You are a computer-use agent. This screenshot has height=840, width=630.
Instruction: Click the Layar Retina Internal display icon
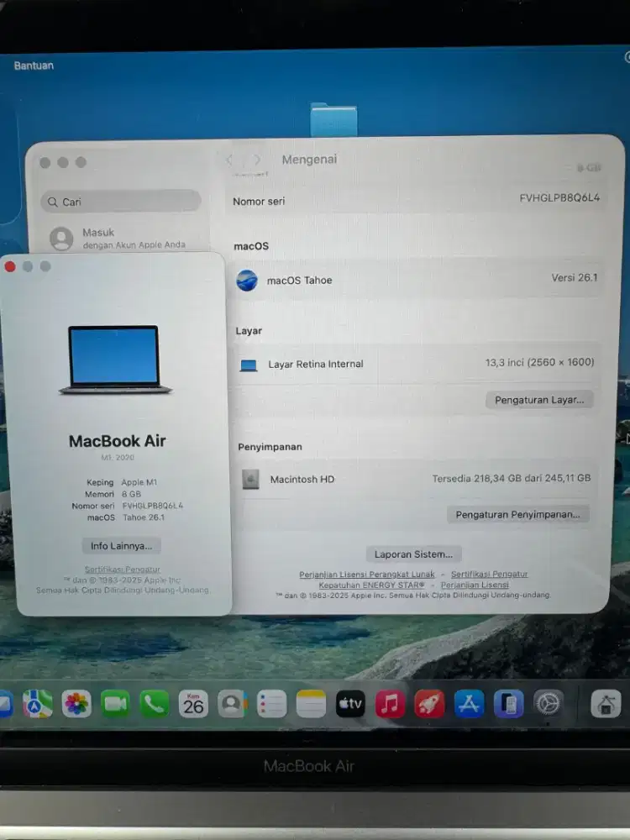[x=249, y=365]
